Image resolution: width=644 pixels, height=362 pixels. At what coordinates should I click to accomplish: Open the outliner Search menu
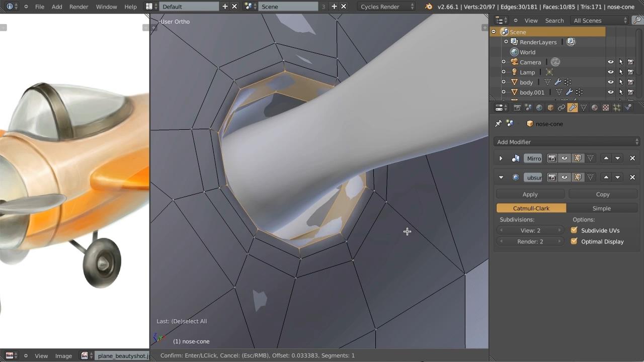pos(554,21)
